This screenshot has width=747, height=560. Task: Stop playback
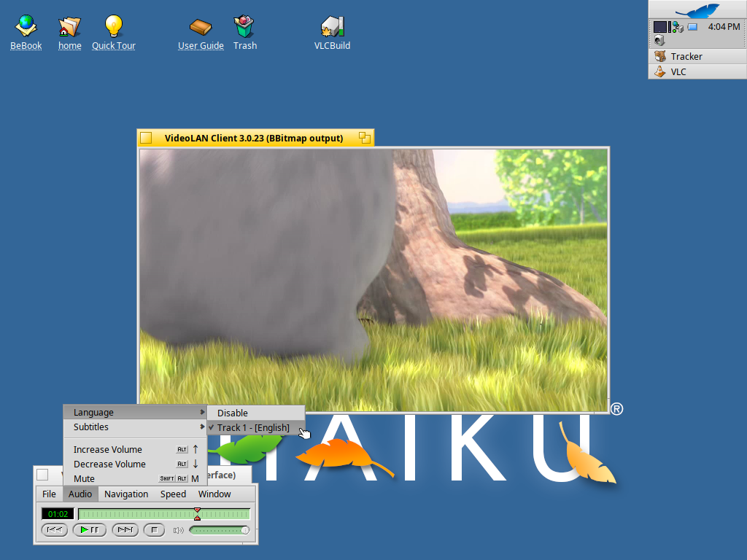click(x=154, y=530)
